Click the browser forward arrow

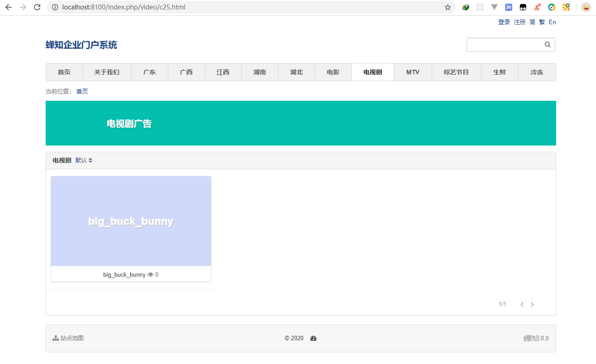pyautogui.click(x=23, y=7)
